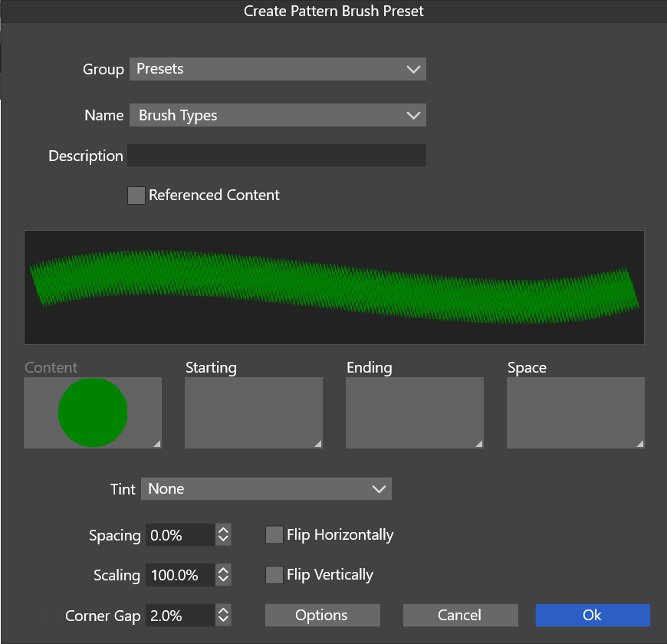667x644 pixels.
Task: Click the Description text field
Action: [x=276, y=156]
